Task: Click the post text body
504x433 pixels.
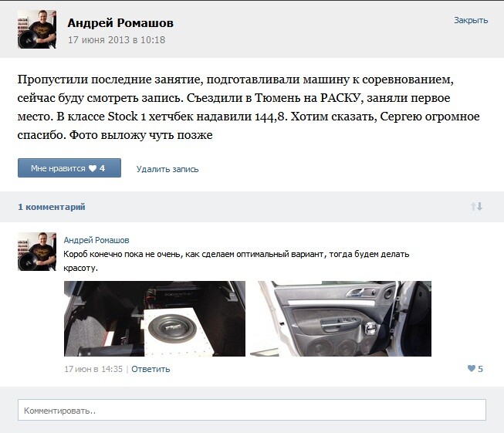Action: coord(249,107)
